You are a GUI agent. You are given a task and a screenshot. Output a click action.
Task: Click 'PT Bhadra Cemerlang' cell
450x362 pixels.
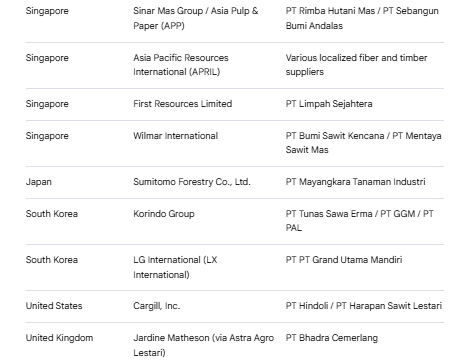332,338
